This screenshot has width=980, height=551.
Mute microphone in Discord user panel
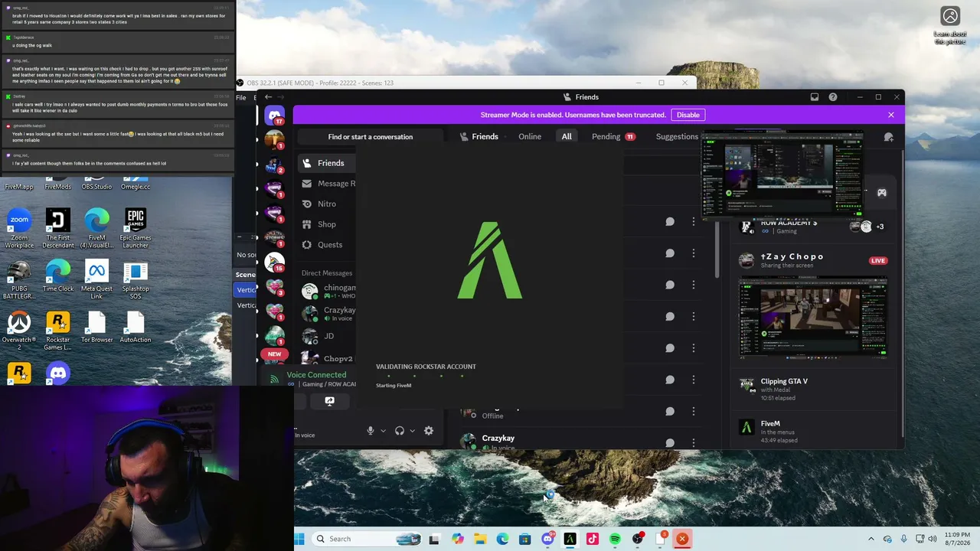pyautogui.click(x=371, y=431)
